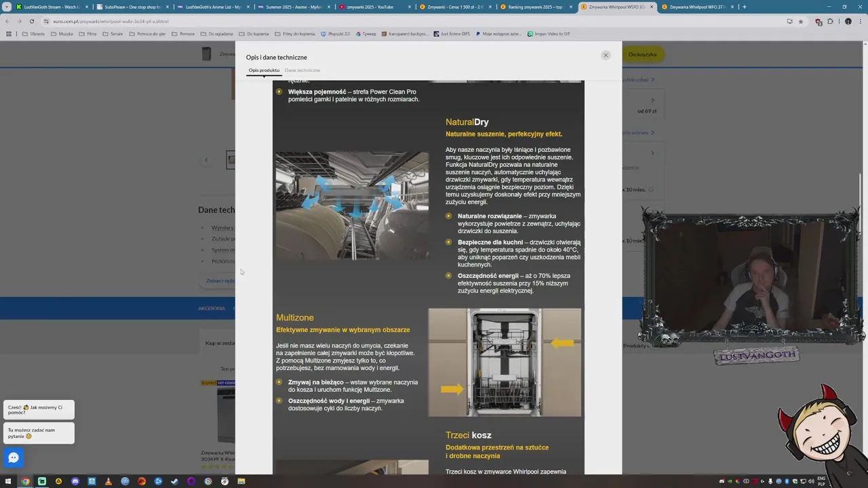Go back to the previous page

pyautogui.click(x=7, y=21)
